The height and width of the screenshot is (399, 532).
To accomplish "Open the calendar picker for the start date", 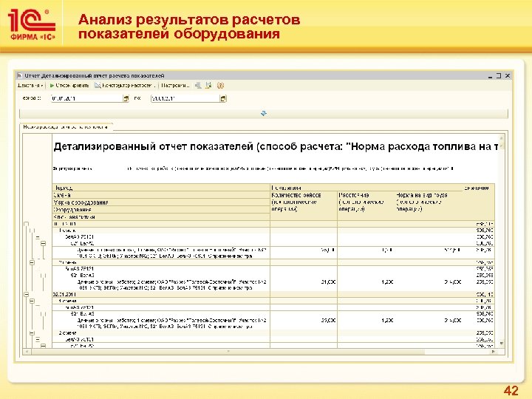I will tap(126, 98).
